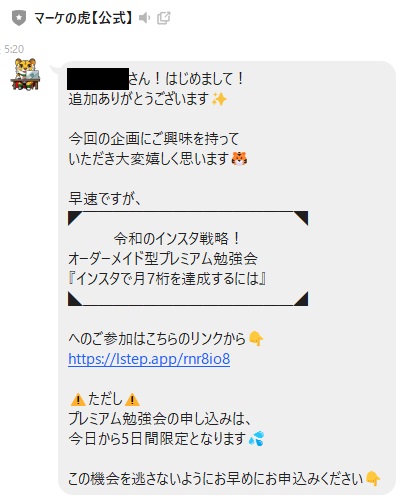403x502 pixels.
Task: Click the 早速ですが、 text line
Action: click(105, 199)
